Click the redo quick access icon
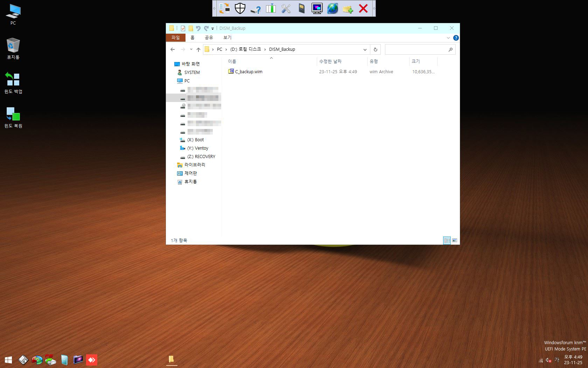Screen dimensions: 588x368 206,28
